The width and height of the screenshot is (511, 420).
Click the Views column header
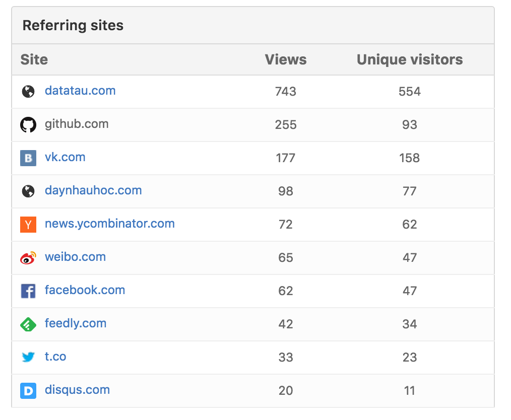286,59
